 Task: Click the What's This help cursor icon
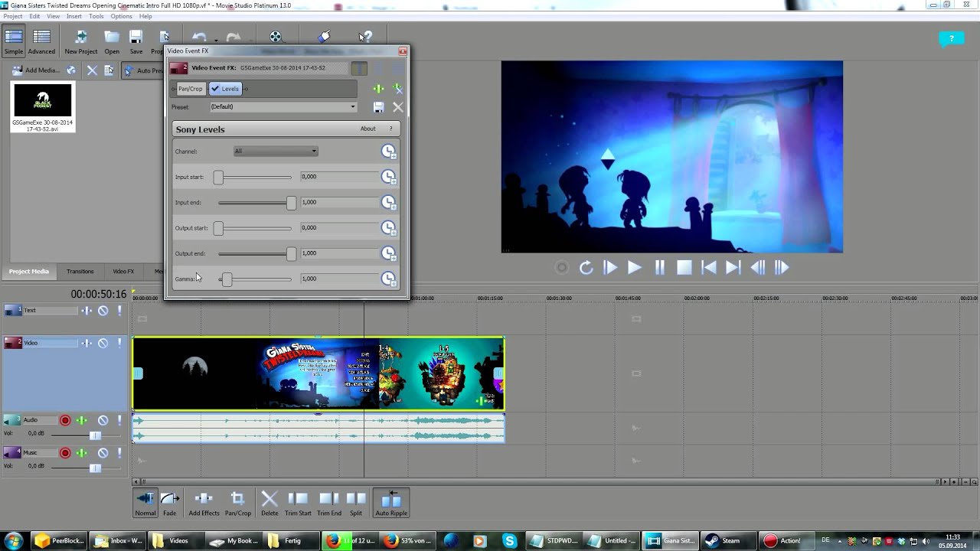coord(365,37)
